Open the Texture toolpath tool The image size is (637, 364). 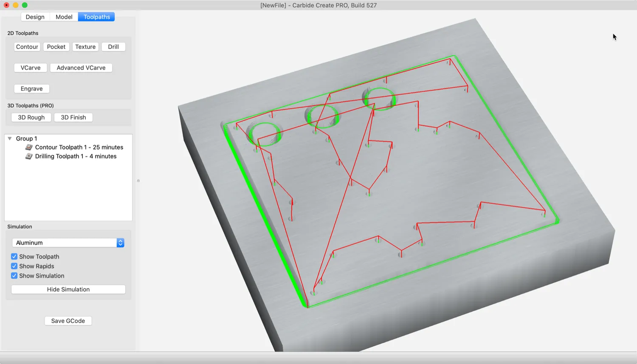[x=85, y=47]
